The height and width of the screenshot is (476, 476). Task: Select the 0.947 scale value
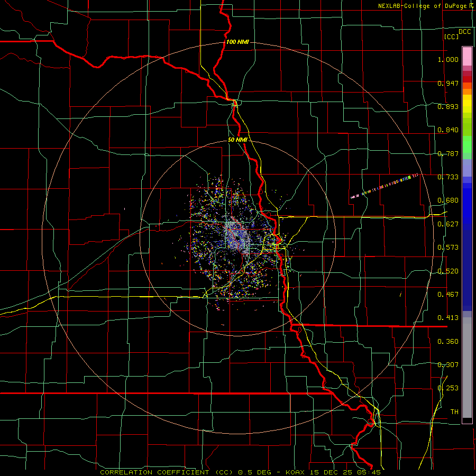tap(448, 83)
